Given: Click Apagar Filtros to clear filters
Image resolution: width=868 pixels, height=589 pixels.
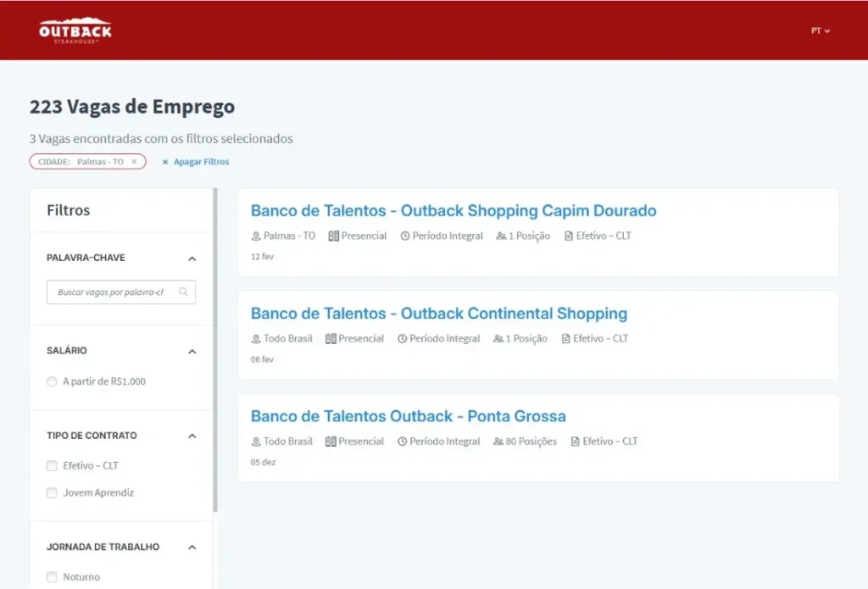Looking at the screenshot, I should click(196, 162).
